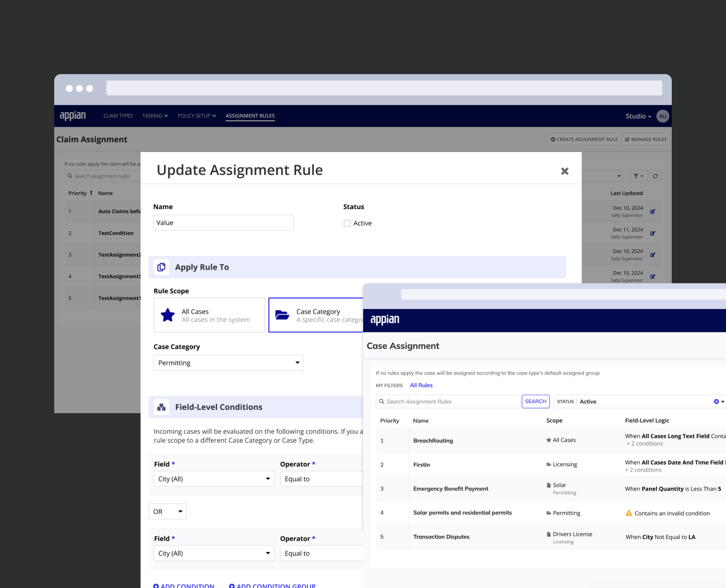The height and width of the screenshot is (588, 726).
Task: Refresh the assignment rules list
Action: [655, 176]
